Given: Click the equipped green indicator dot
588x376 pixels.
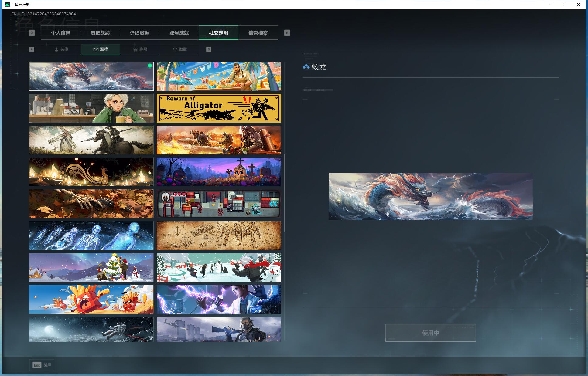Looking at the screenshot, I should coord(150,66).
